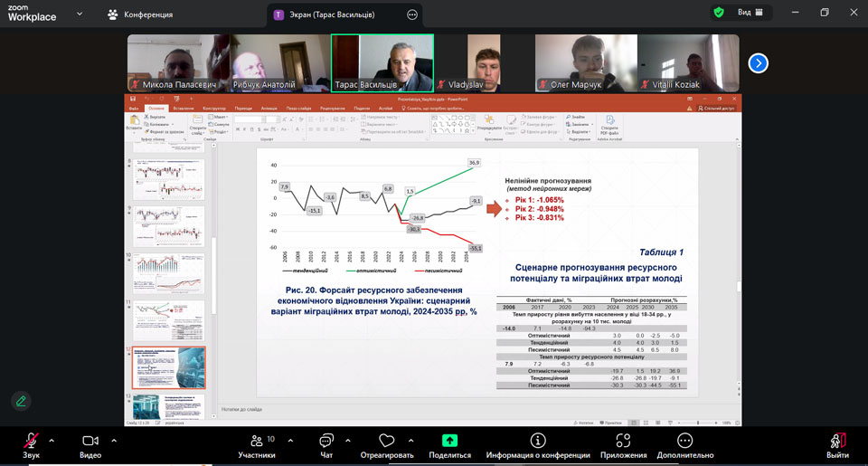Toggle the Video camera
The image size is (868, 466).
coord(90,444)
